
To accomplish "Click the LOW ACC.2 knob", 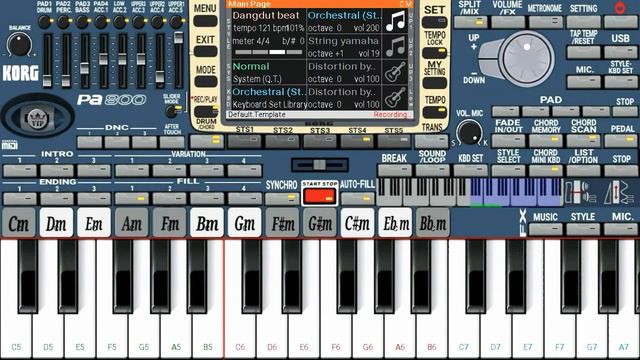I will coord(120,22).
